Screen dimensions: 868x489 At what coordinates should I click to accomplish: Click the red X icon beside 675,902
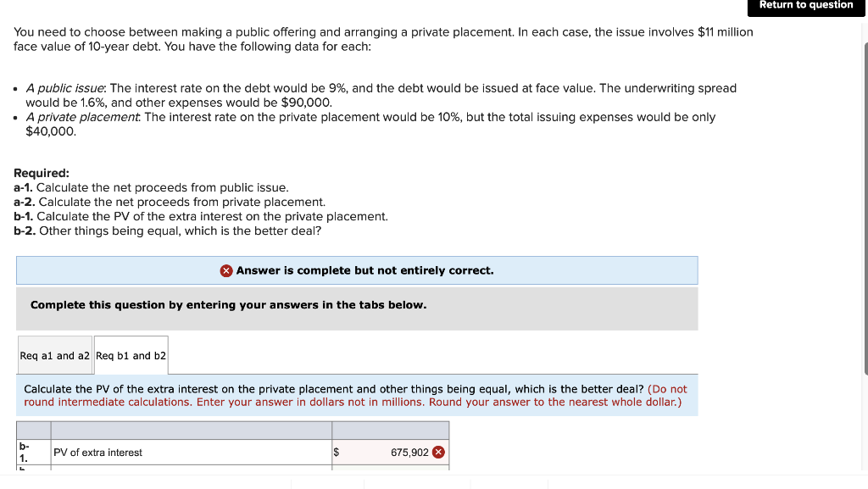pyautogui.click(x=438, y=453)
